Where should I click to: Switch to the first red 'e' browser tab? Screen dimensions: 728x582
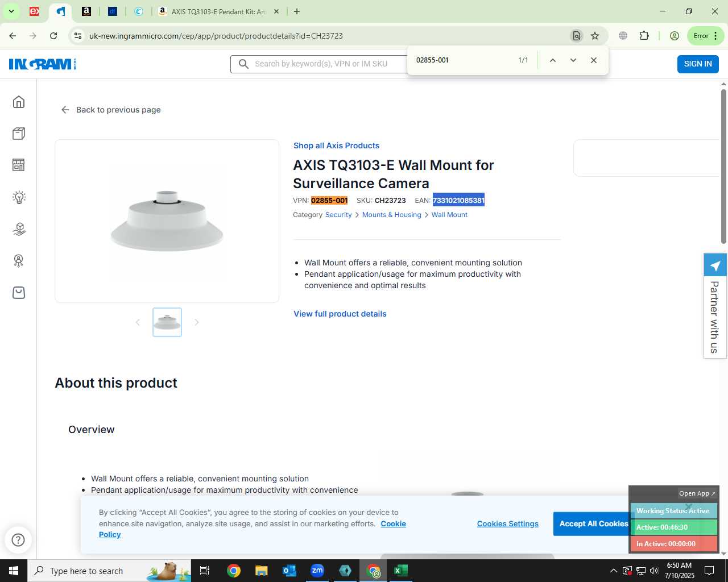(34, 11)
